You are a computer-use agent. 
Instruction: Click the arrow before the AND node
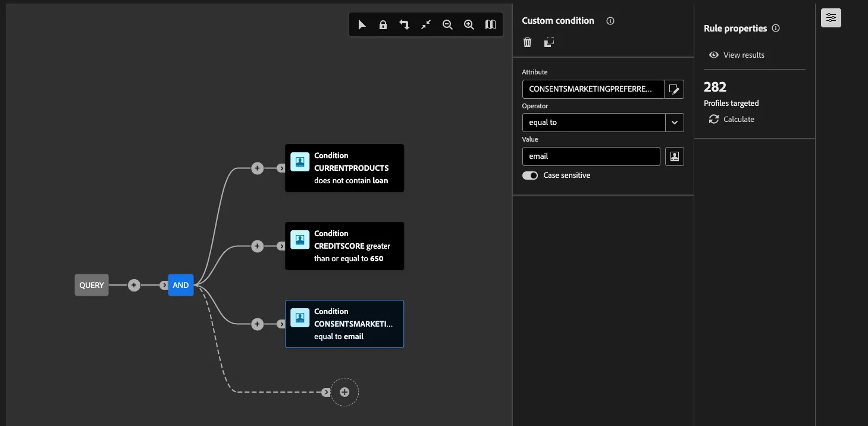click(164, 286)
